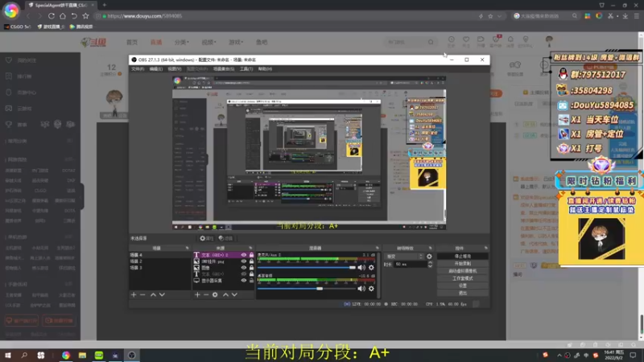
Task: Expand the 视频 dropdown on Douyu nav
Action: 208,43
